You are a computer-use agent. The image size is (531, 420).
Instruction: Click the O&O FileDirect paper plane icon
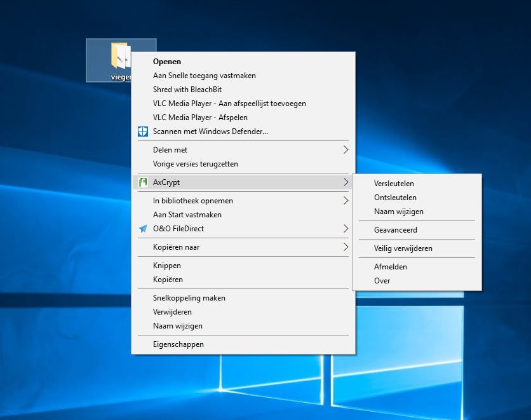pyautogui.click(x=143, y=229)
